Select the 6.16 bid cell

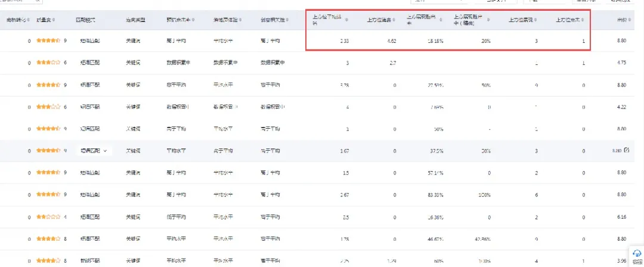click(x=621, y=216)
